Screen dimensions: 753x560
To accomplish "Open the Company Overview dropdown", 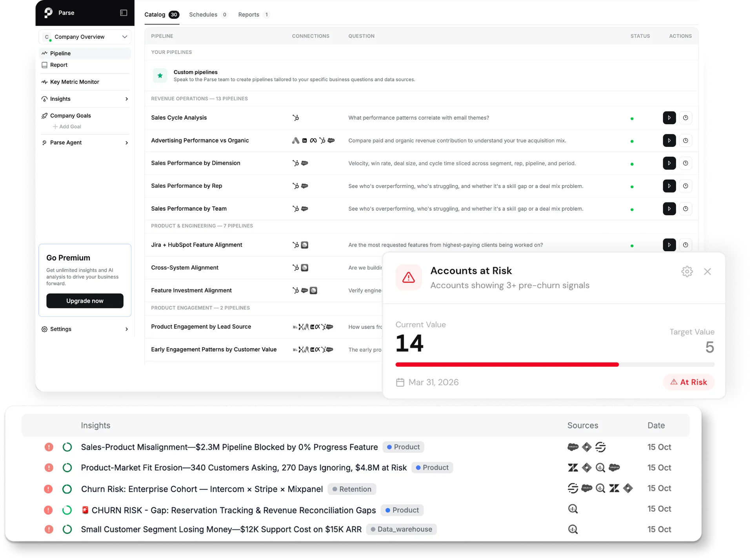I will click(85, 36).
